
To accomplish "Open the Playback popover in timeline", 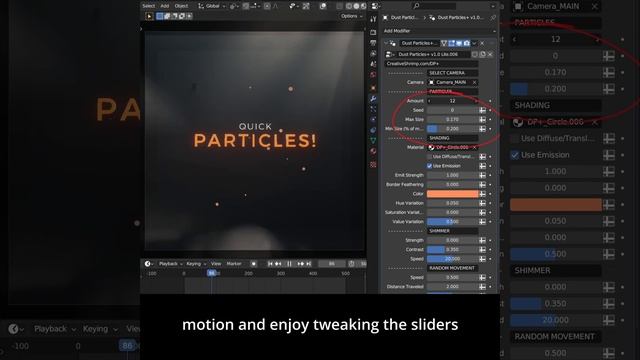I will point(171,264).
